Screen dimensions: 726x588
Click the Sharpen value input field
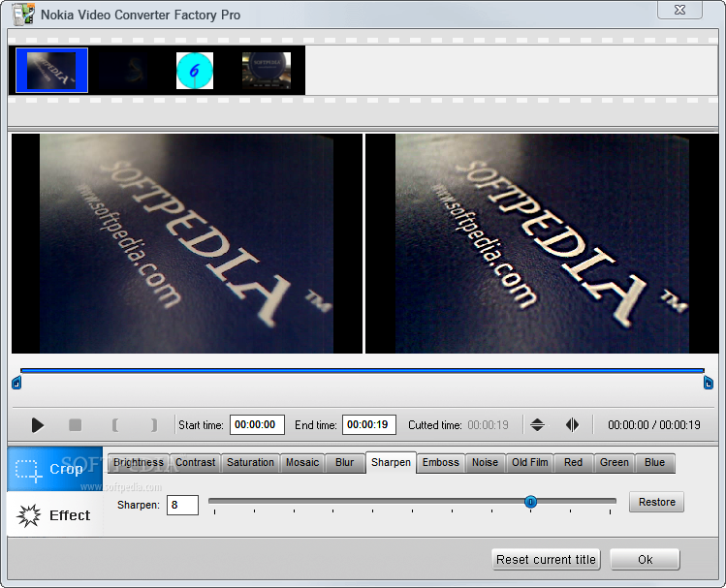click(x=182, y=505)
